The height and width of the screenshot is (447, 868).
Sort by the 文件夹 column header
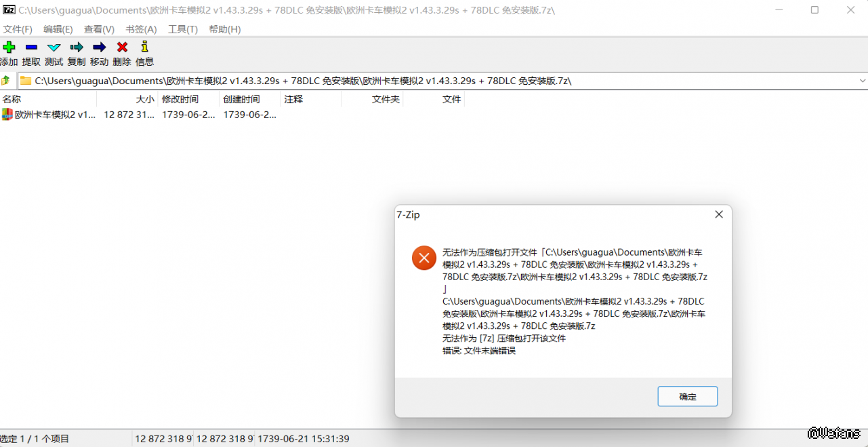click(x=373, y=99)
